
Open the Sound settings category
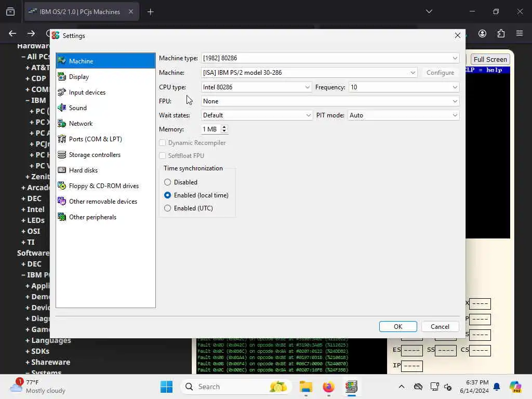click(105, 108)
